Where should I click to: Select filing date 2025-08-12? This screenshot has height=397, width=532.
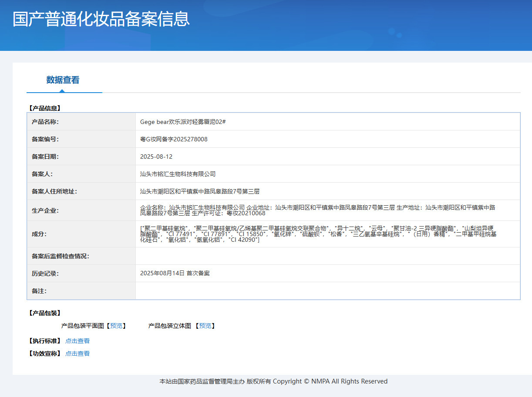click(x=156, y=157)
